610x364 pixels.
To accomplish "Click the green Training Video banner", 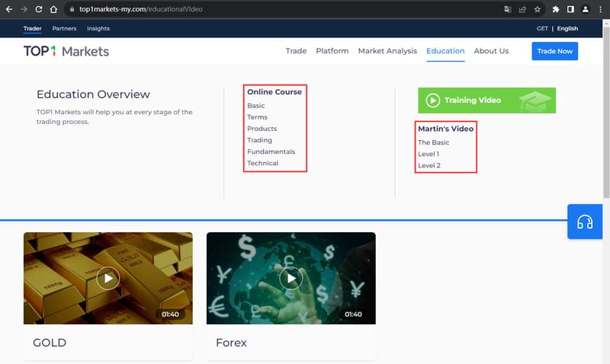I will [x=486, y=101].
